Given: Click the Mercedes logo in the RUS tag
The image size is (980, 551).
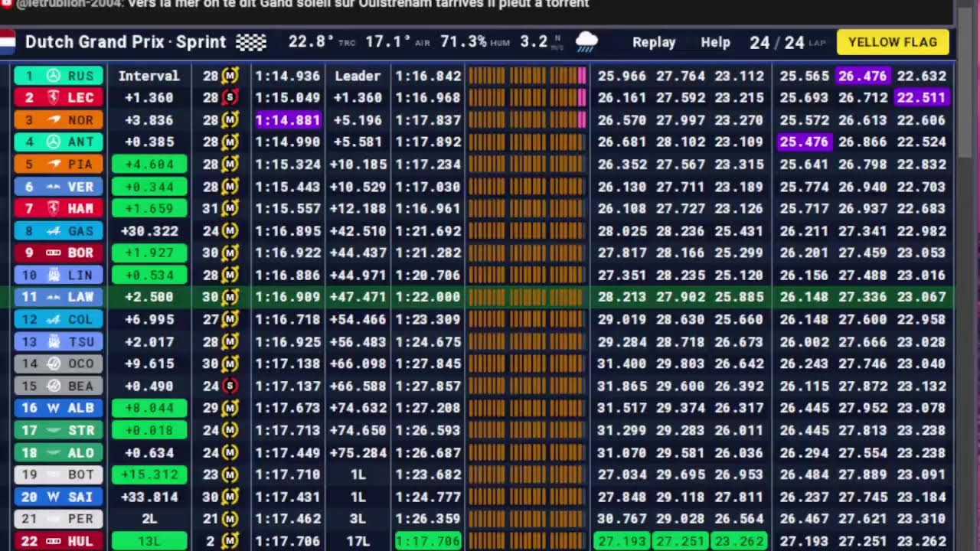Looking at the screenshot, I should [54, 76].
